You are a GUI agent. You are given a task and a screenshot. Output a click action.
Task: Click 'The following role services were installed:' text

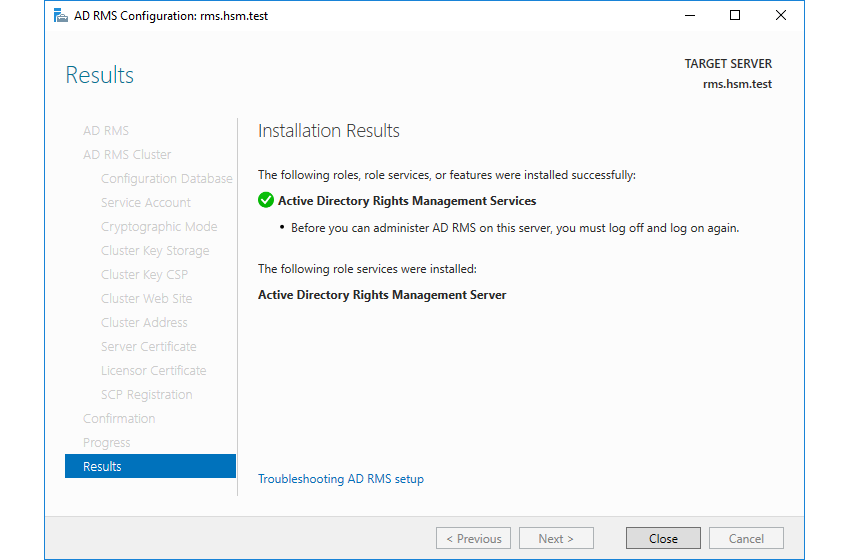point(367,269)
